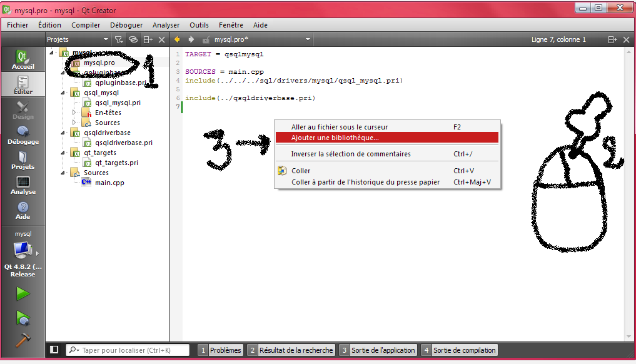
Task: Select mysql.pro in project tree
Action: (99, 63)
